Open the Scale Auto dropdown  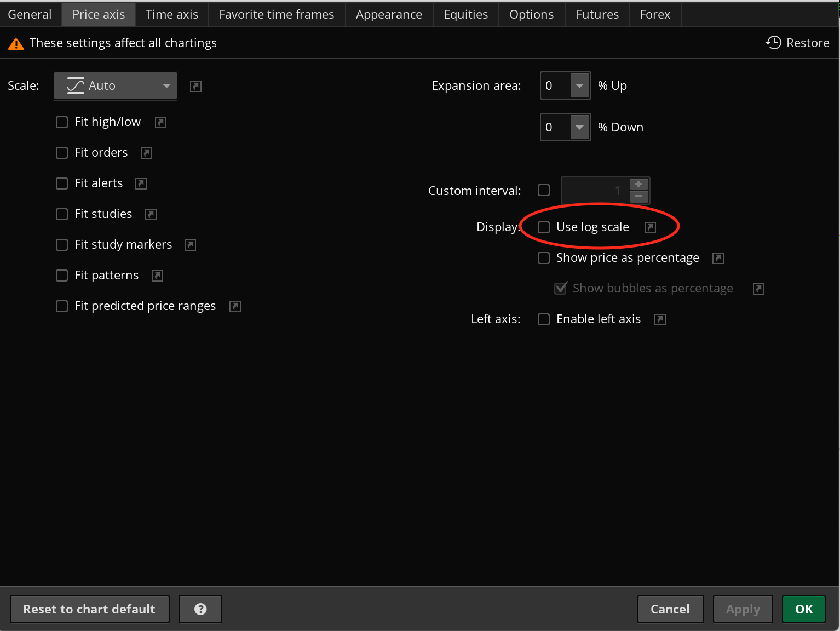(x=116, y=86)
